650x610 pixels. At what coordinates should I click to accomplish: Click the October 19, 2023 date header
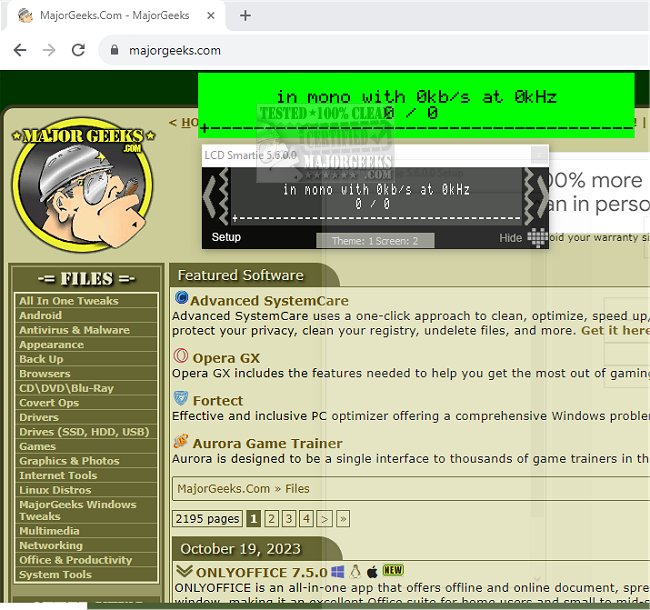[x=240, y=549]
